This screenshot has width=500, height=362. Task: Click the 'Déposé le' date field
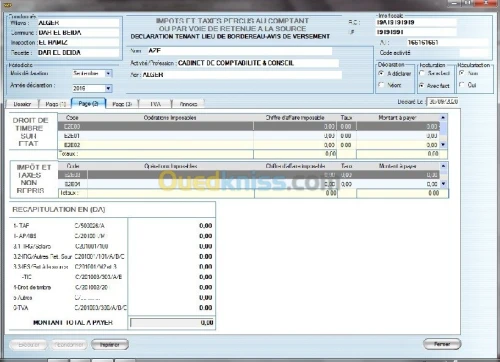tap(443, 102)
